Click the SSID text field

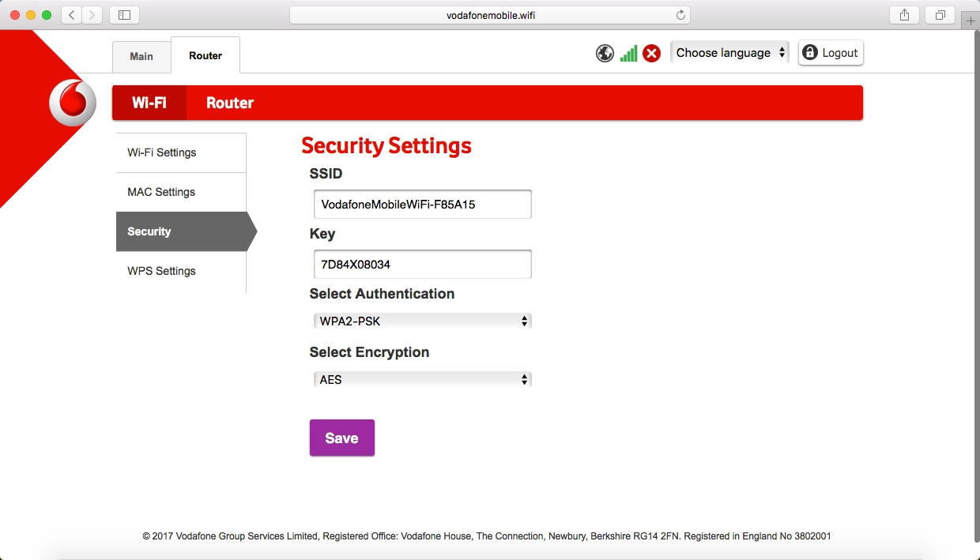[x=422, y=204]
